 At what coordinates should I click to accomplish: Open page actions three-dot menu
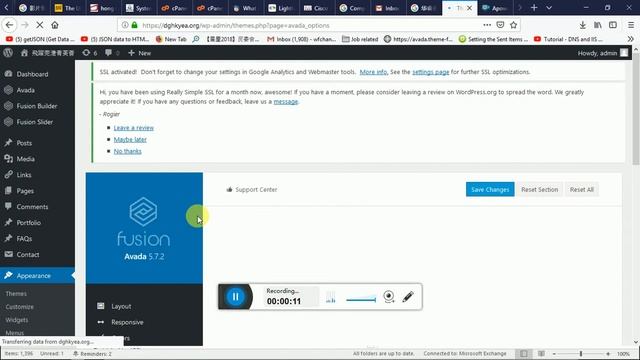487,25
